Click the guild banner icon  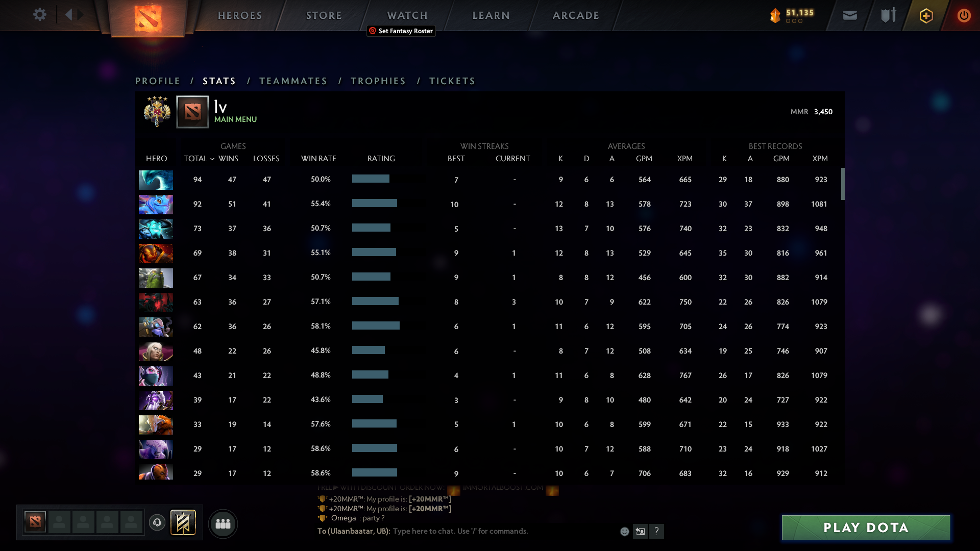tap(183, 522)
